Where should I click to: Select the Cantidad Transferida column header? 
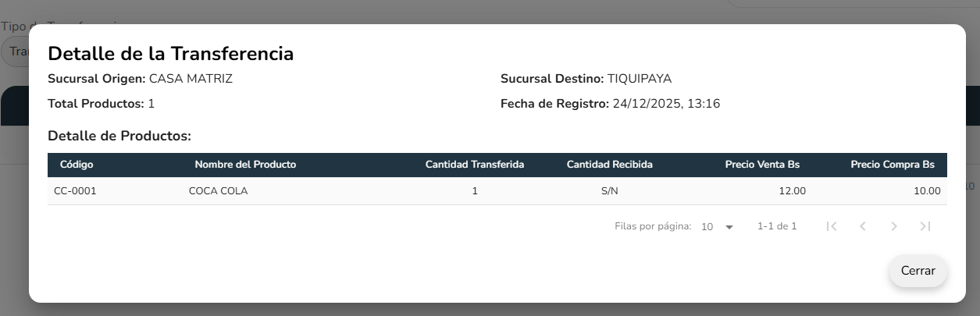point(474,165)
